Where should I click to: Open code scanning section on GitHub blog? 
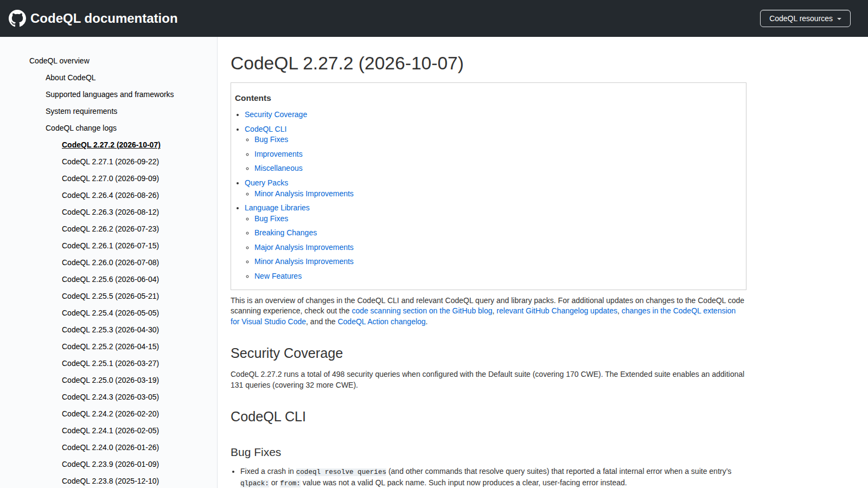pyautogui.click(x=422, y=311)
